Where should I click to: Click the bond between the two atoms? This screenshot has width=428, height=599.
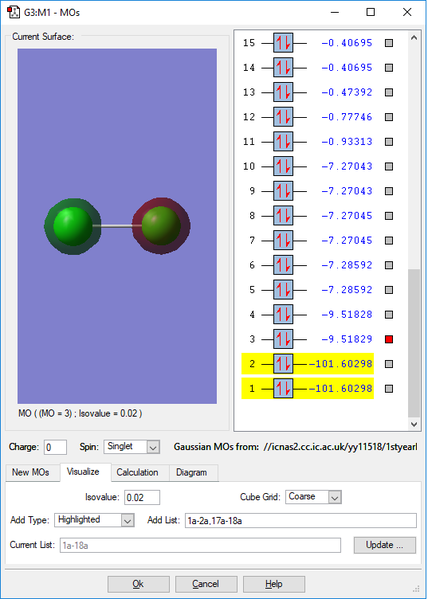click(x=117, y=226)
